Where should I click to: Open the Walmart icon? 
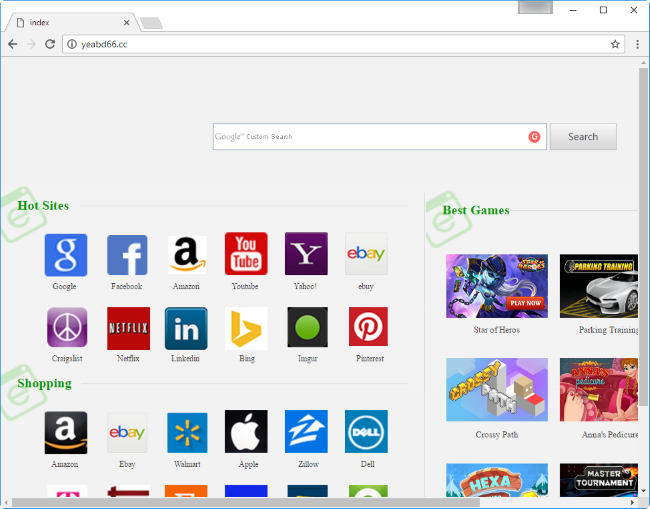click(x=187, y=432)
